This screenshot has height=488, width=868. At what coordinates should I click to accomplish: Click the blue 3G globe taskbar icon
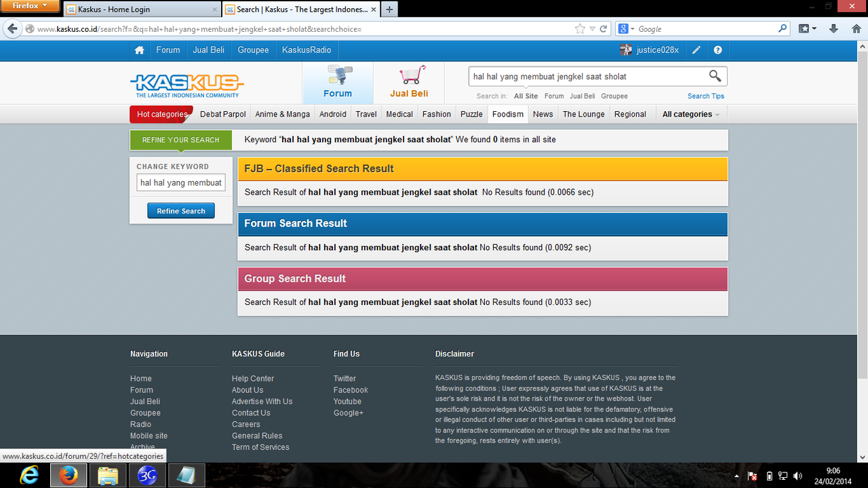tap(146, 476)
